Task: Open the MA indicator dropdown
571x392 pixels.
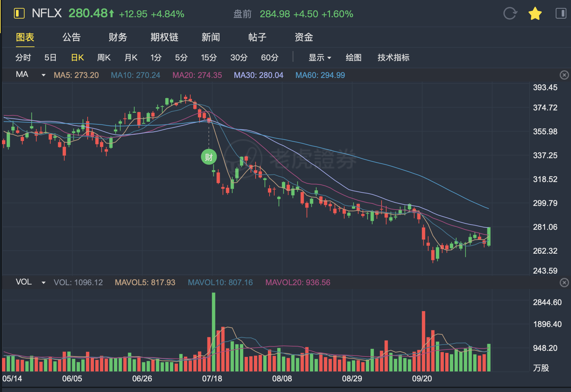Action: pos(43,75)
